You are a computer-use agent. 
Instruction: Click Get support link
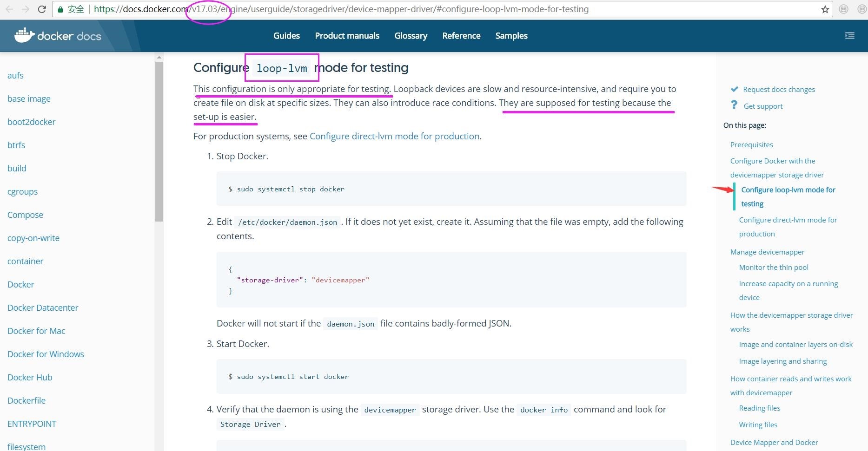(x=763, y=106)
